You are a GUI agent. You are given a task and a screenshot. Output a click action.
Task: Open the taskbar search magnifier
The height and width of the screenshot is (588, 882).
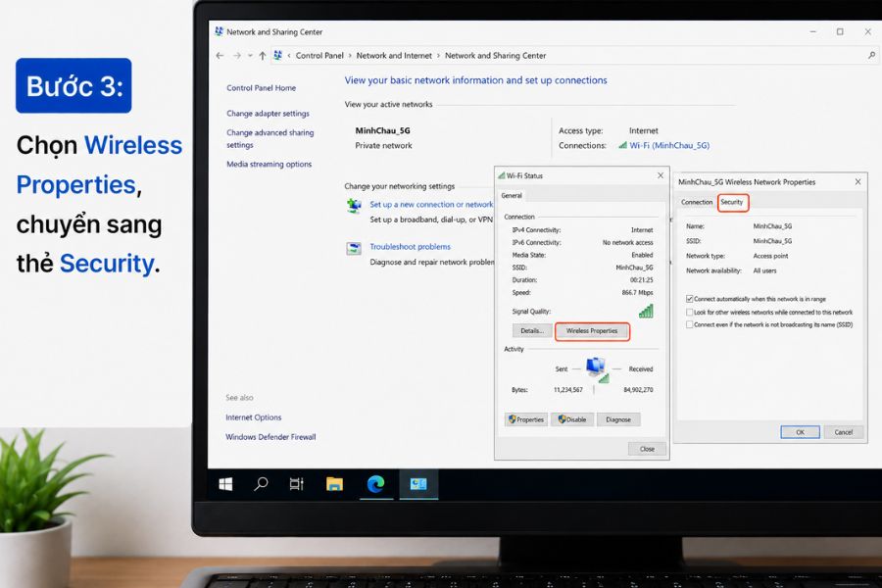pos(261,484)
